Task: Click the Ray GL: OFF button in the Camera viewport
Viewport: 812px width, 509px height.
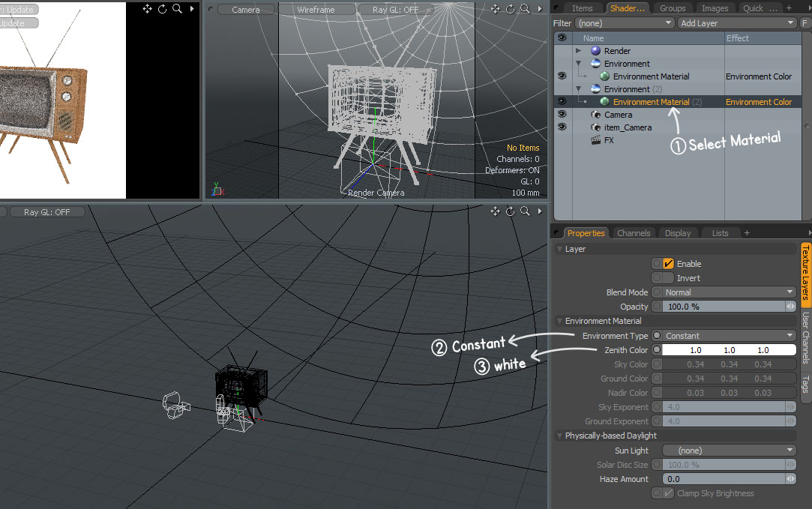Action: pos(395,10)
